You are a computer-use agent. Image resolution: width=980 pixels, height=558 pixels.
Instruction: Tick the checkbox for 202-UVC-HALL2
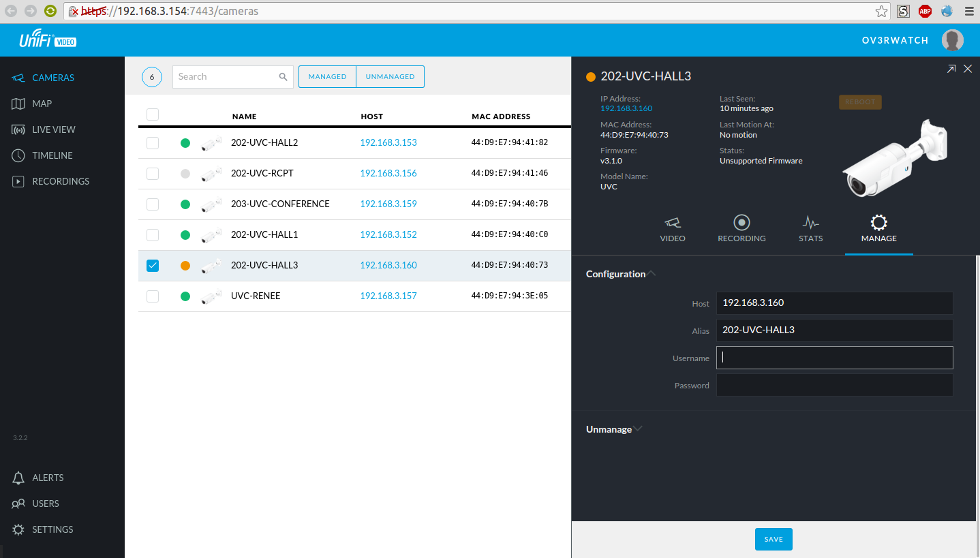tap(153, 143)
